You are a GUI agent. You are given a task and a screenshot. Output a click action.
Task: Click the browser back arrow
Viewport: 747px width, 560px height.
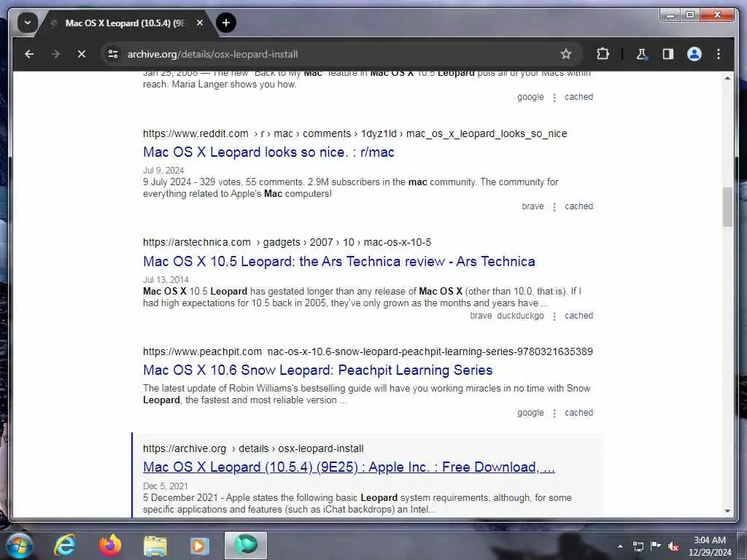click(29, 54)
